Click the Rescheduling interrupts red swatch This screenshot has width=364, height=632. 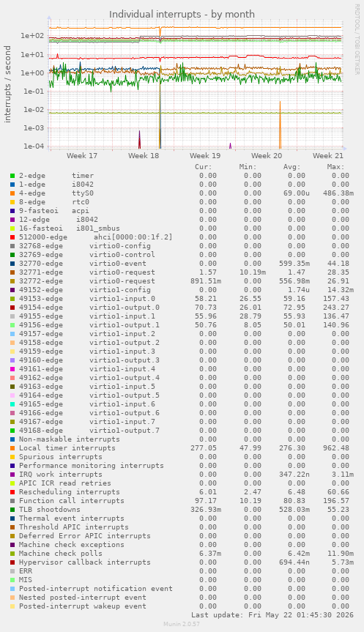coord(12,491)
